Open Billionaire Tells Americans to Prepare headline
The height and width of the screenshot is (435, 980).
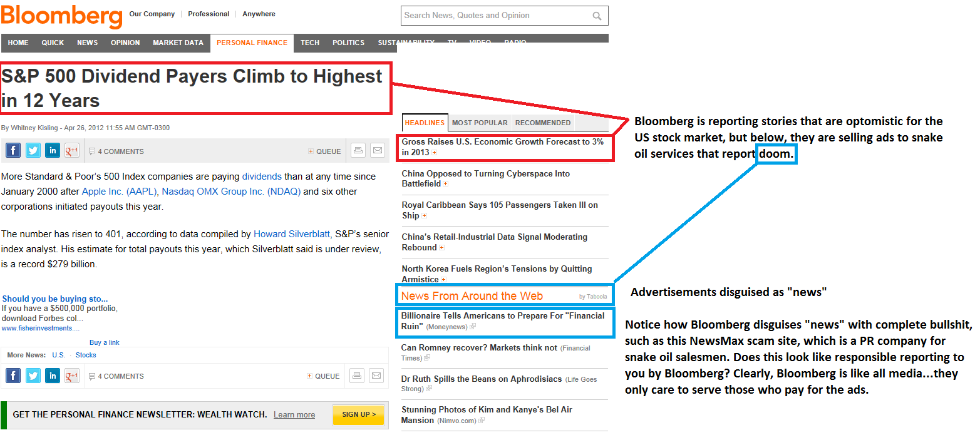pos(503,320)
